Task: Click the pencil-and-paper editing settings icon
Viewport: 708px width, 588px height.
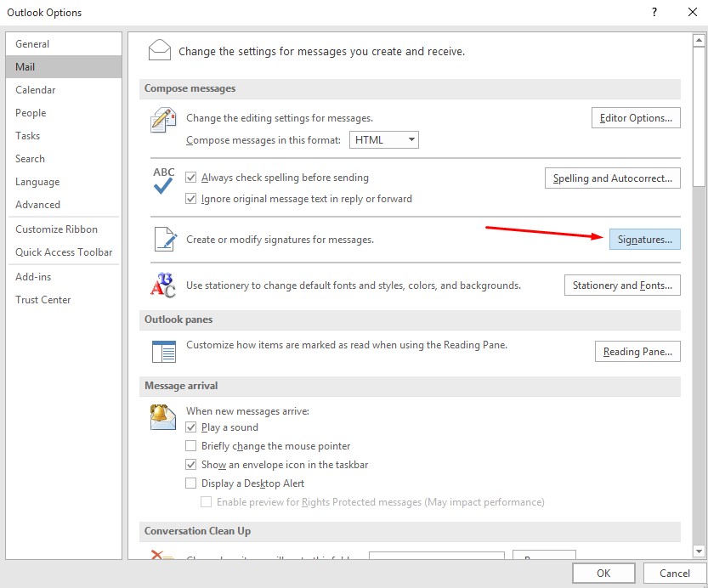Action: tap(162, 120)
